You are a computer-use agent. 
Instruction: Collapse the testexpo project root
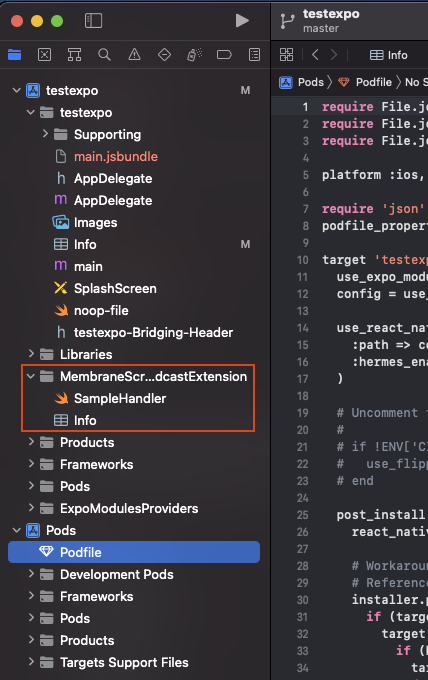tap(16, 90)
